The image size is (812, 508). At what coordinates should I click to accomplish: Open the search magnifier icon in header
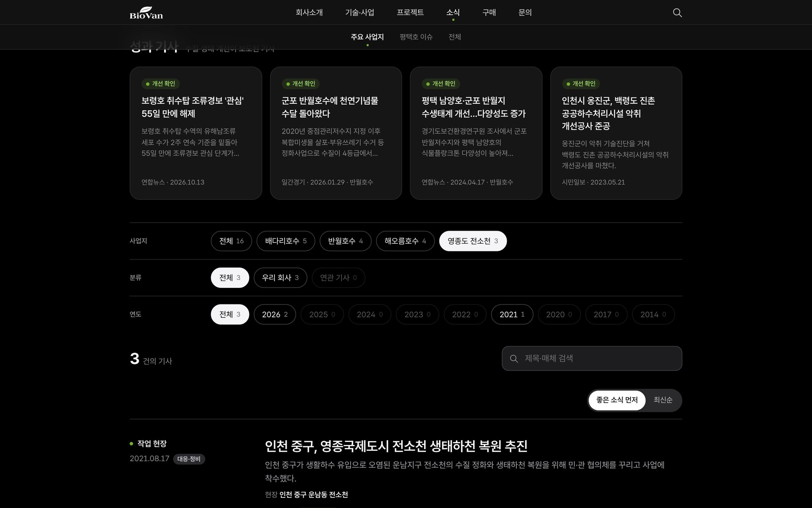677,13
